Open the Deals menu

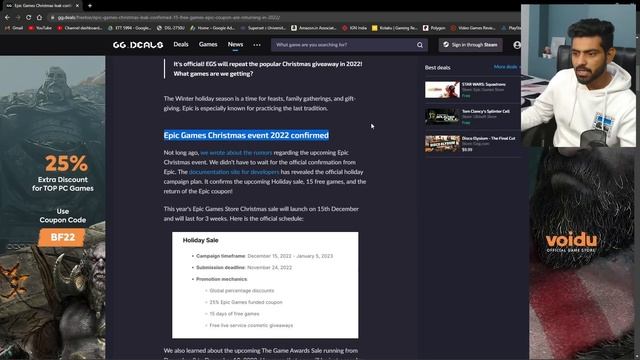tap(181, 44)
